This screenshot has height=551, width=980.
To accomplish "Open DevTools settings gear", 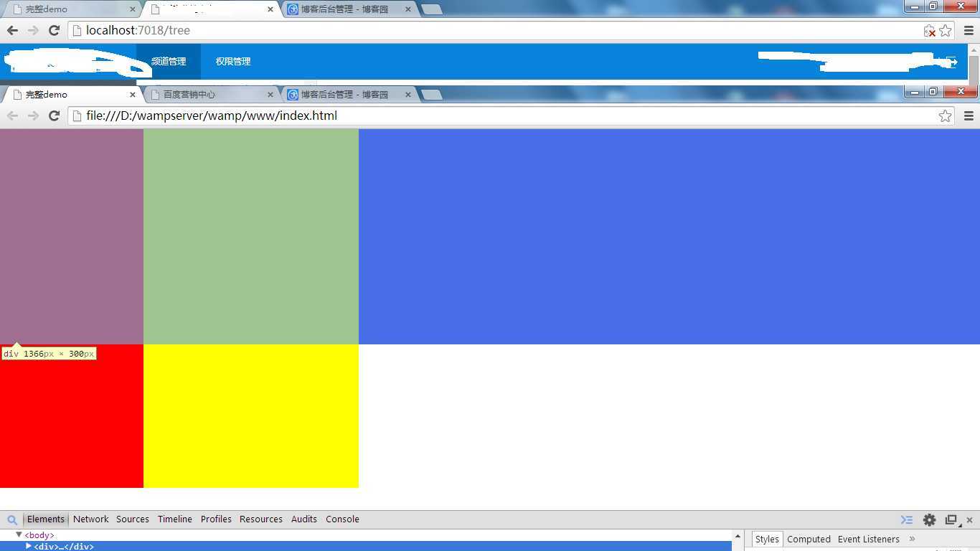I will [929, 519].
